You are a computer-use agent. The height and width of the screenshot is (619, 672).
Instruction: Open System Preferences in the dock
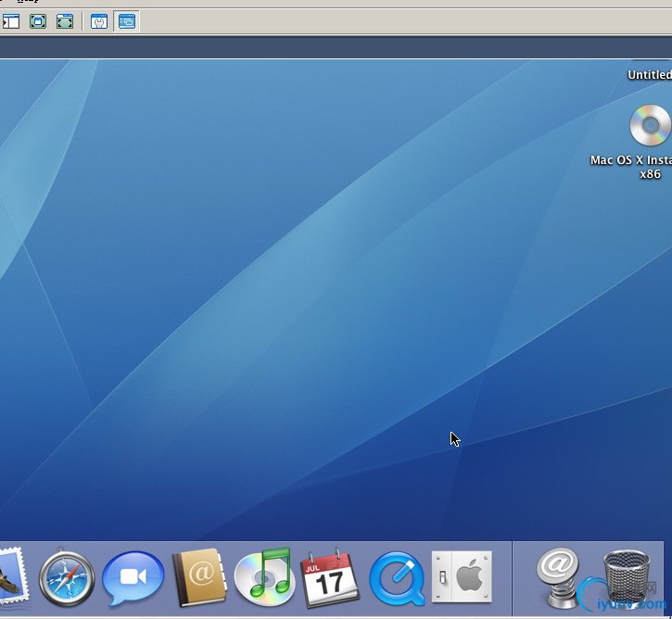[x=462, y=576]
